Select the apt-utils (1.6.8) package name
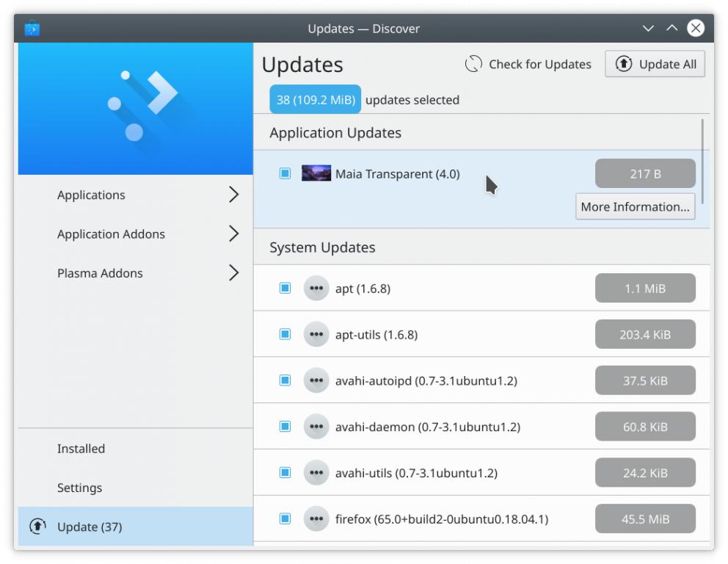This screenshot has height=564, width=728. click(x=376, y=334)
